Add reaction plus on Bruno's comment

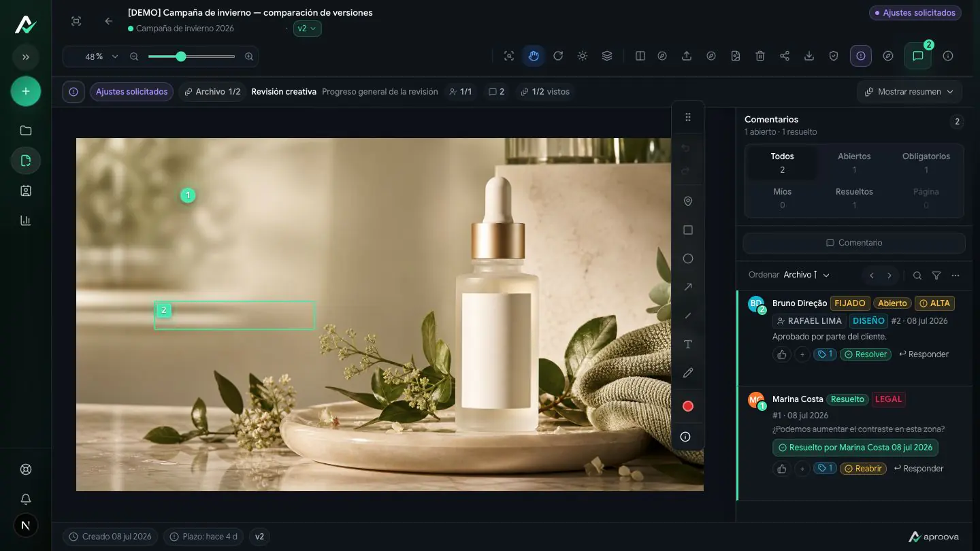pyautogui.click(x=802, y=354)
